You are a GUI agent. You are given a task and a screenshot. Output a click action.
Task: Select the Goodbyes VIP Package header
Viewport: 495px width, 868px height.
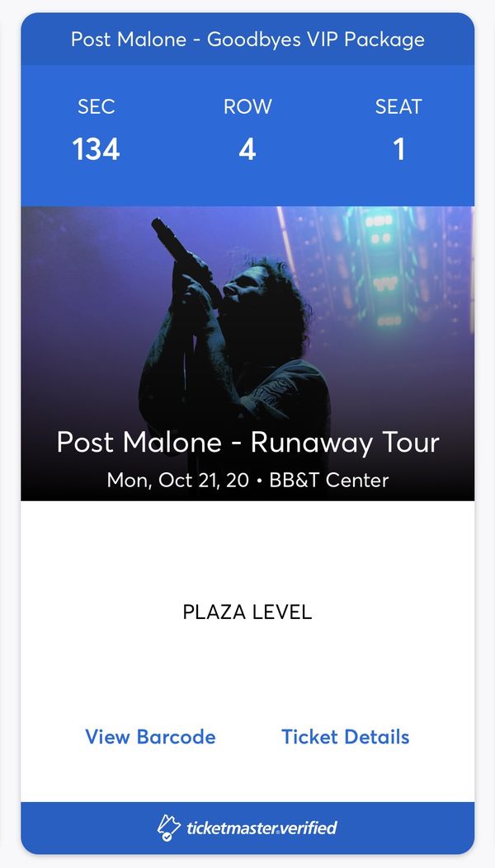point(247,39)
